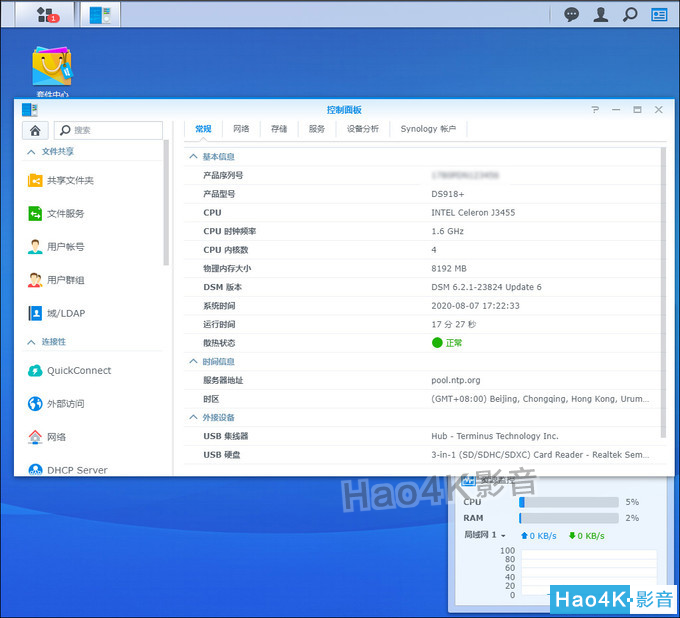This screenshot has width=680, height=618.
Task: Click the sidebar vertical scrollbar
Action: point(166,202)
